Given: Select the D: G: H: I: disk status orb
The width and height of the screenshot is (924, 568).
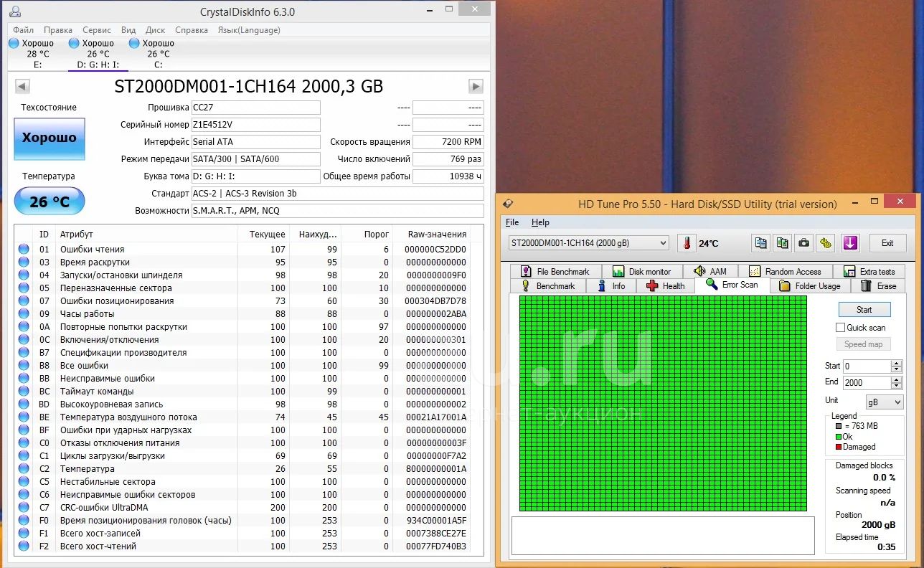Looking at the screenshot, I should [74, 43].
